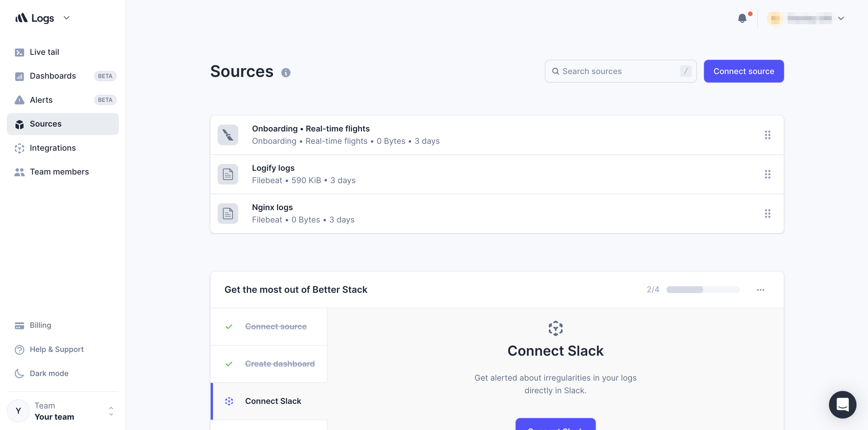
Task: Click the user profile avatar
Action: tap(775, 19)
